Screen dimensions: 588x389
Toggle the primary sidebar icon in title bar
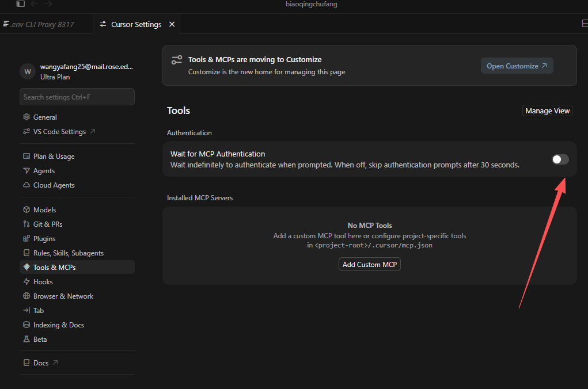click(21, 4)
